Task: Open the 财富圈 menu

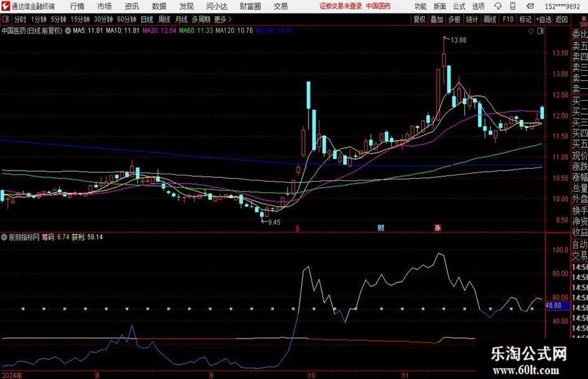Action: coord(250,6)
